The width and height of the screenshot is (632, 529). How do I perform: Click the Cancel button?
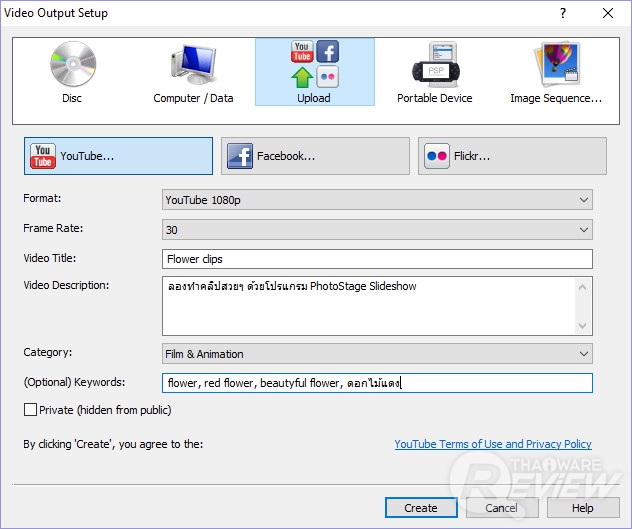point(502,508)
